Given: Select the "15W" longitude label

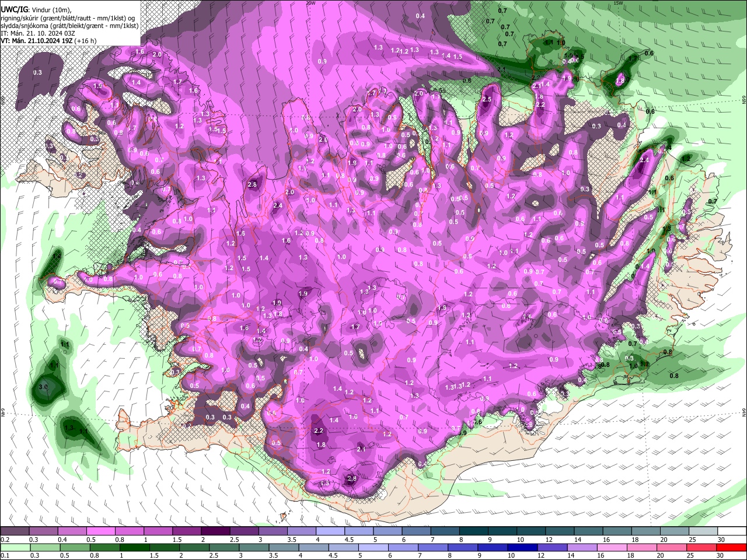Looking at the screenshot, I should click(619, 3).
